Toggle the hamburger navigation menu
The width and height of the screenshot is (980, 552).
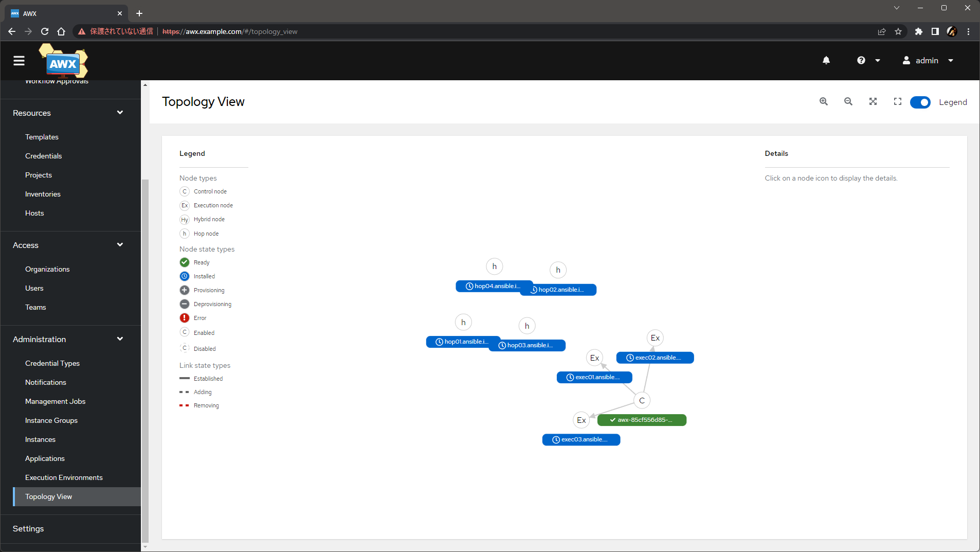tap(19, 61)
